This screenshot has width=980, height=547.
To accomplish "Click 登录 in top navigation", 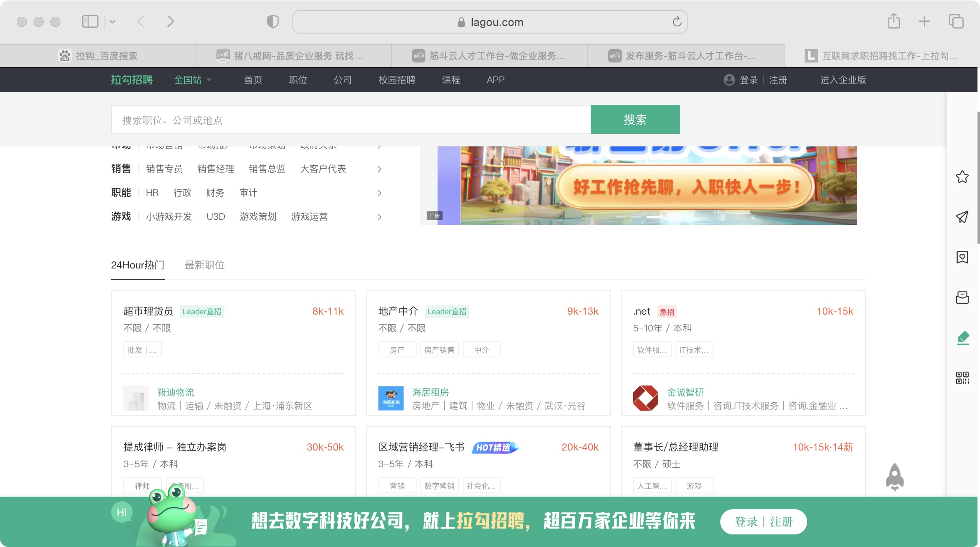I will 749,80.
